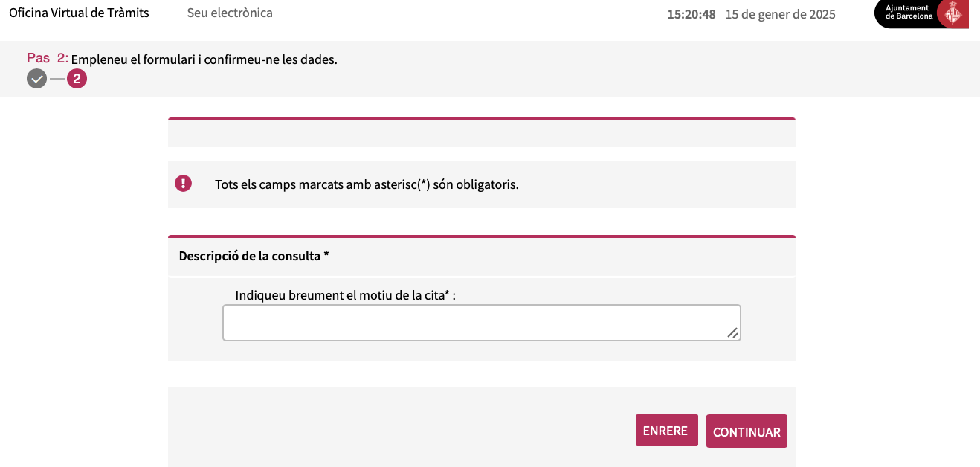Click the 'Pas 2:' step label
980x467 pixels.
[48, 58]
